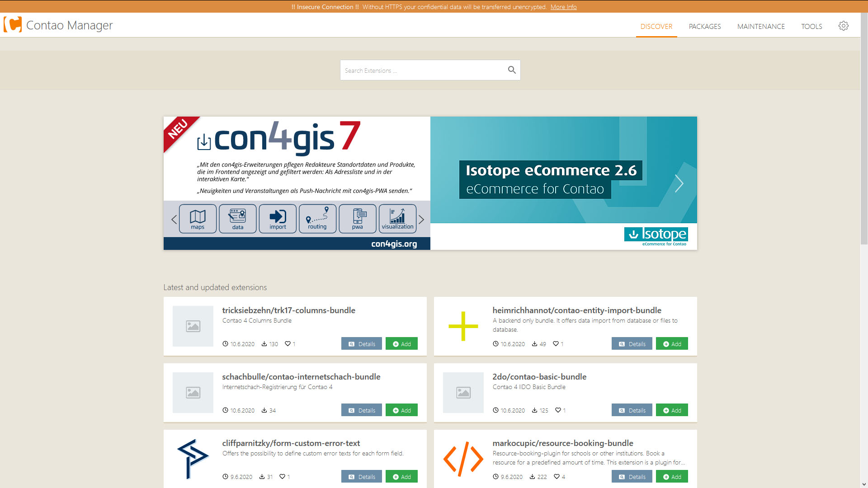The width and height of the screenshot is (868, 488).
Task: Add form-custom-error-text extension
Action: click(401, 476)
